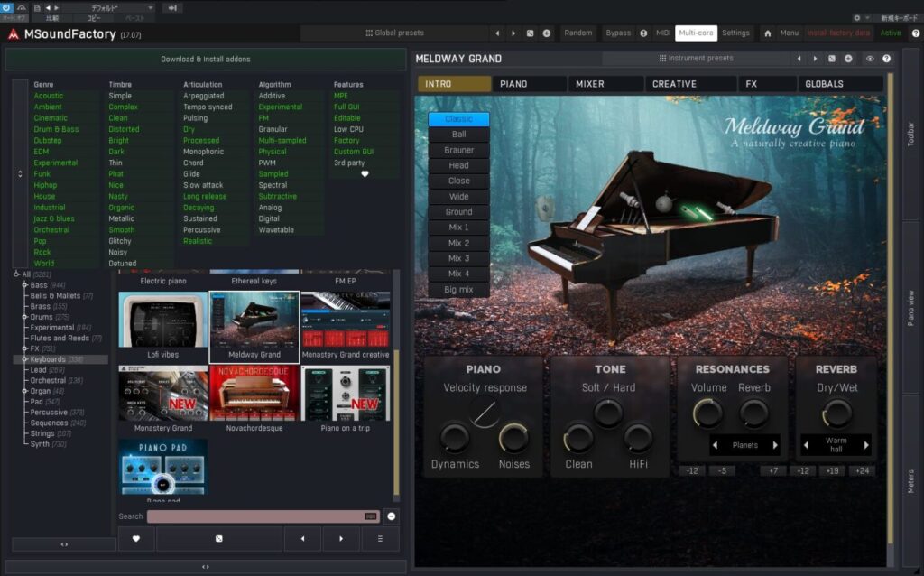This screenshot has height=576, width=924.
Task: Click the add (+) icon beside Global presets
Action: coord(546,33)
